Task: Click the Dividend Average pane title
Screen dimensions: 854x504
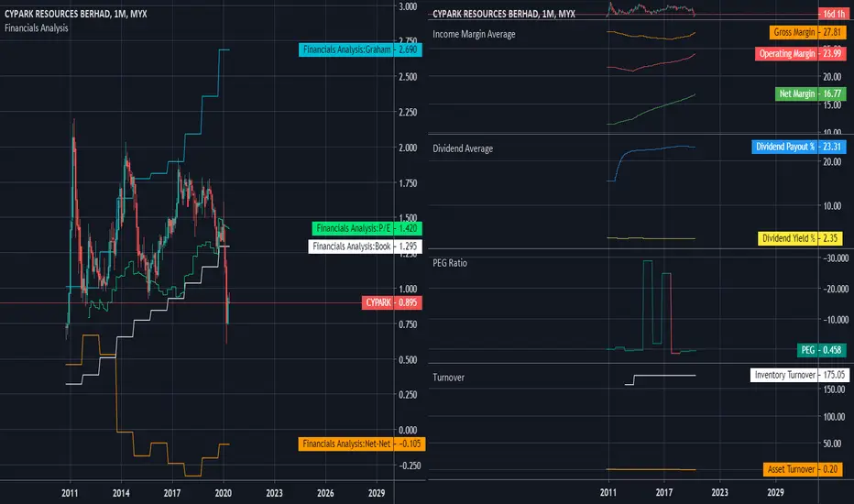Action: tap(463, 148)
